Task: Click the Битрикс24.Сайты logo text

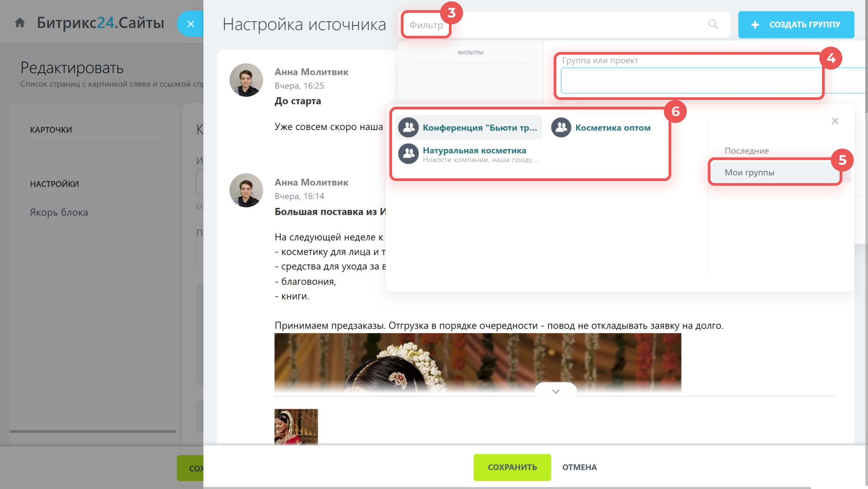Action: point(101,23)
